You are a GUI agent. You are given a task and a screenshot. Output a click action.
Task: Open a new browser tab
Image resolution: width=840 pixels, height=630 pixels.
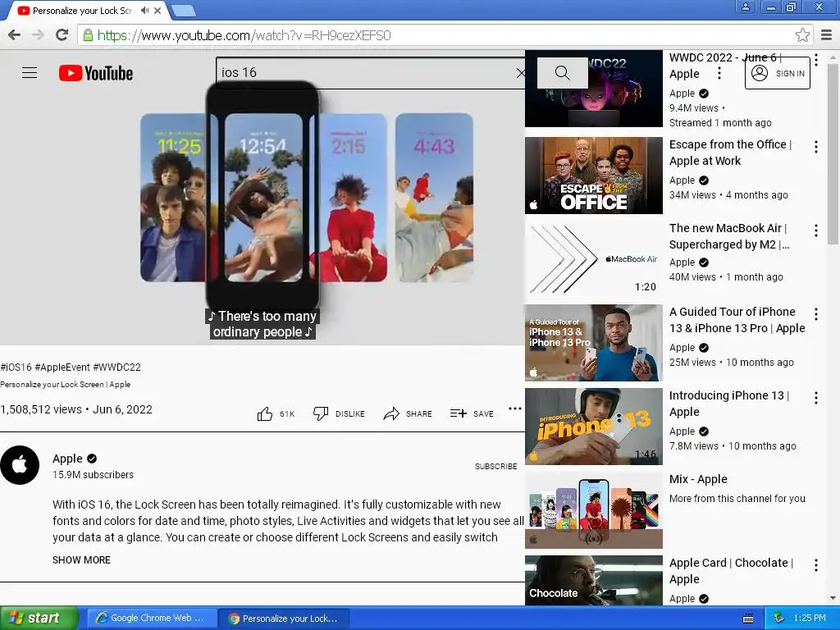point(185,10)
